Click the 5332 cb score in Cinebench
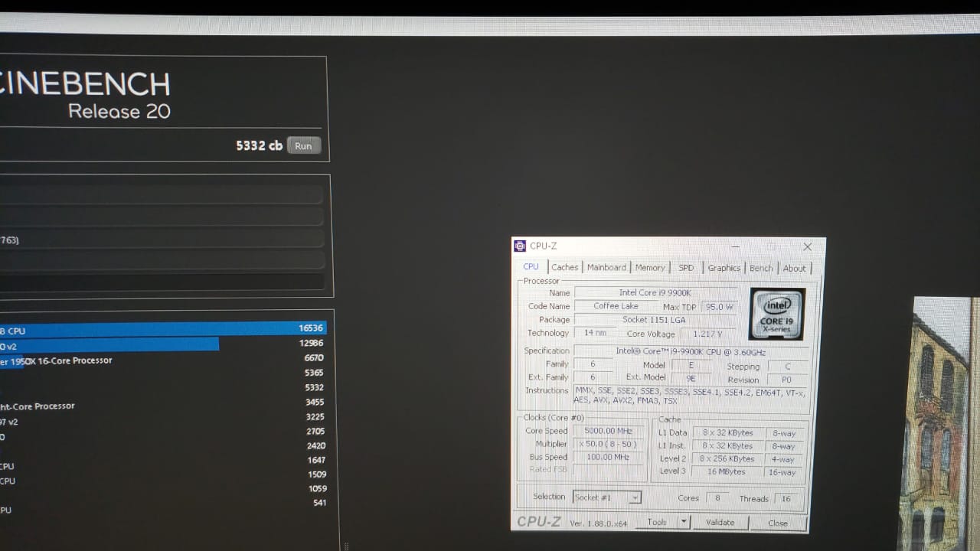 [259, 145]
